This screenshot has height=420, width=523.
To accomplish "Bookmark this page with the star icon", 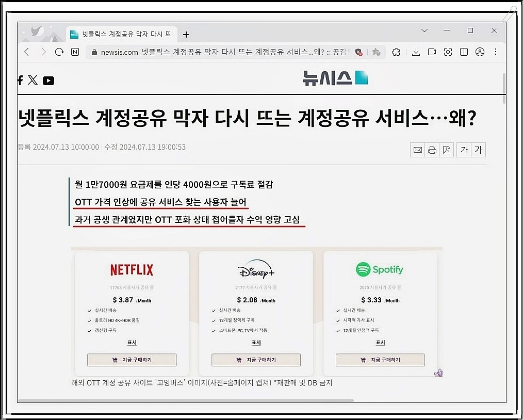I will (x=376, y=52).
